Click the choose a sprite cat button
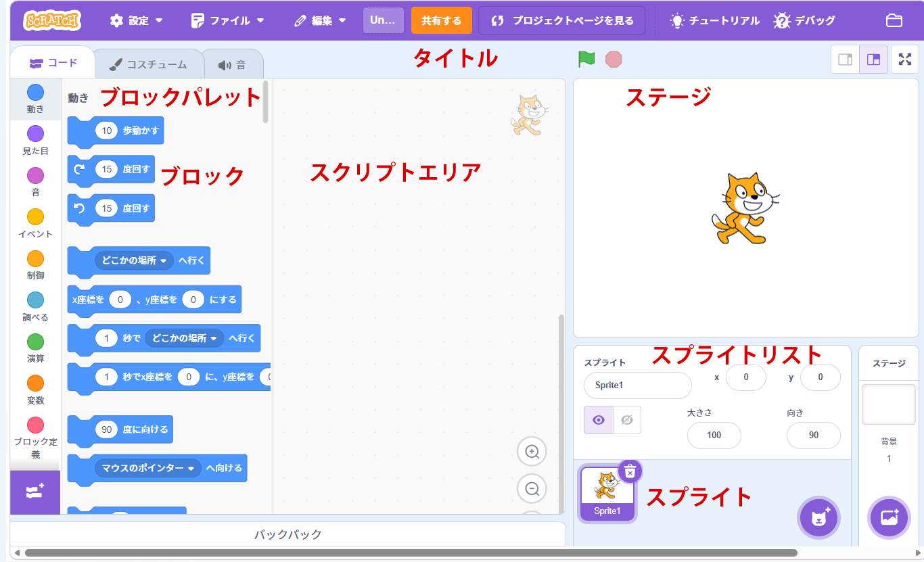 [x=819, y=517]
